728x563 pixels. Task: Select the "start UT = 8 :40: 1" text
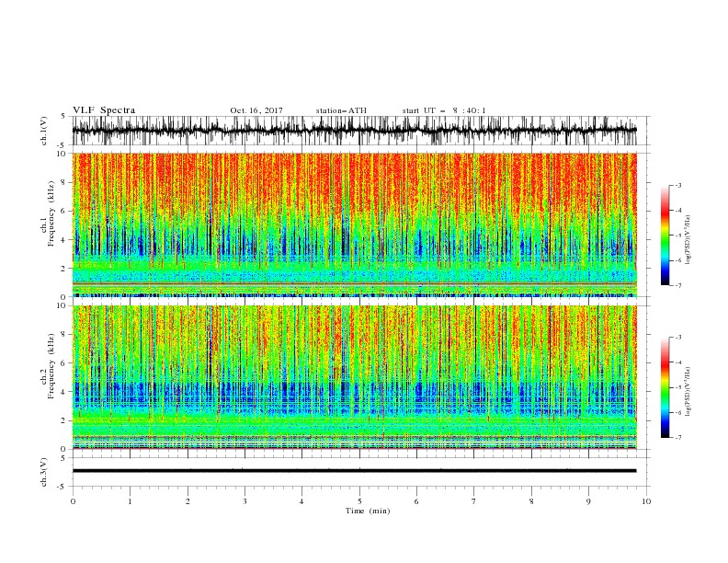click(x=444, y=110)
